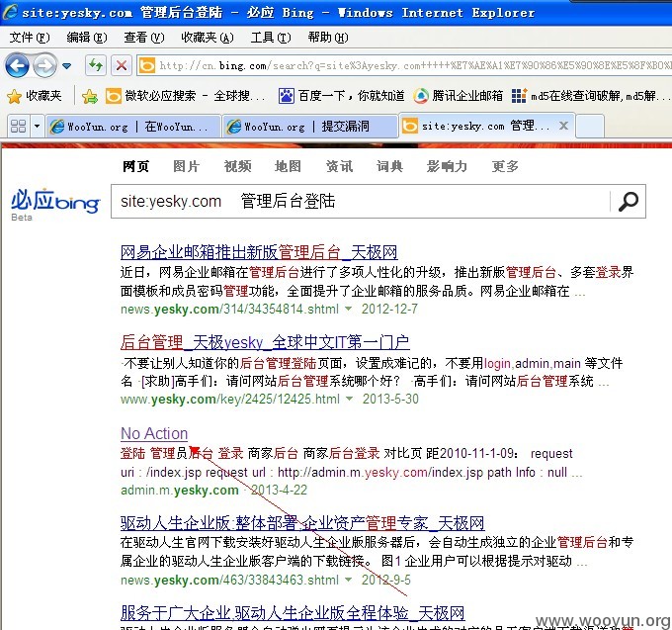Image resolution: width=672 pixels, height=630 pixels.
Task: Click the browser Forward arrow button
Action: click(44, 65)
